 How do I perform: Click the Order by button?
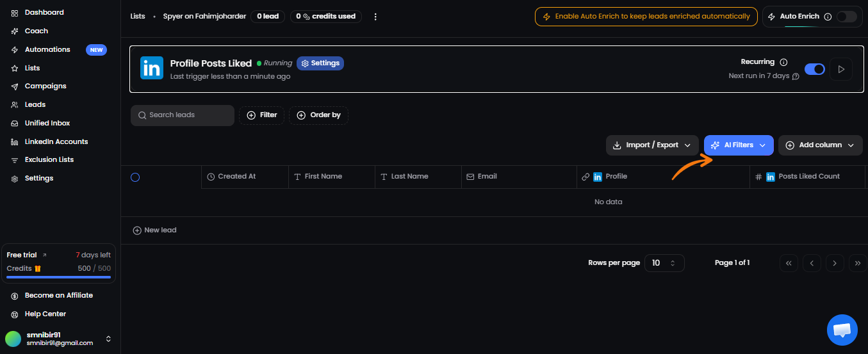(318, 115)
